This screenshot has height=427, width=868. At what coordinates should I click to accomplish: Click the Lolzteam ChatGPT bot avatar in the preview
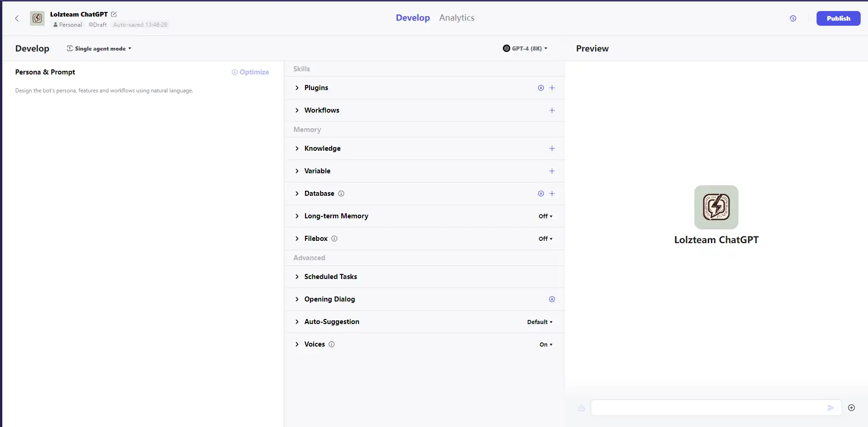pos(716,207)
